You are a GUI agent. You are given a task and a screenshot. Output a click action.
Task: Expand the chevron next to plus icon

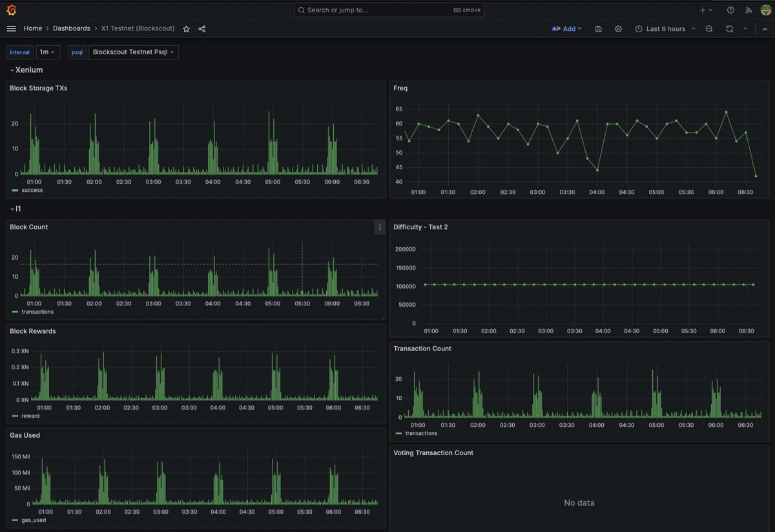pos(711,10)
